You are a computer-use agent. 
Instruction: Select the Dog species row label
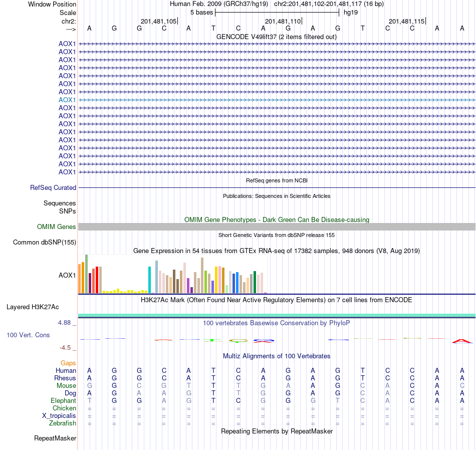coord(71,393)
